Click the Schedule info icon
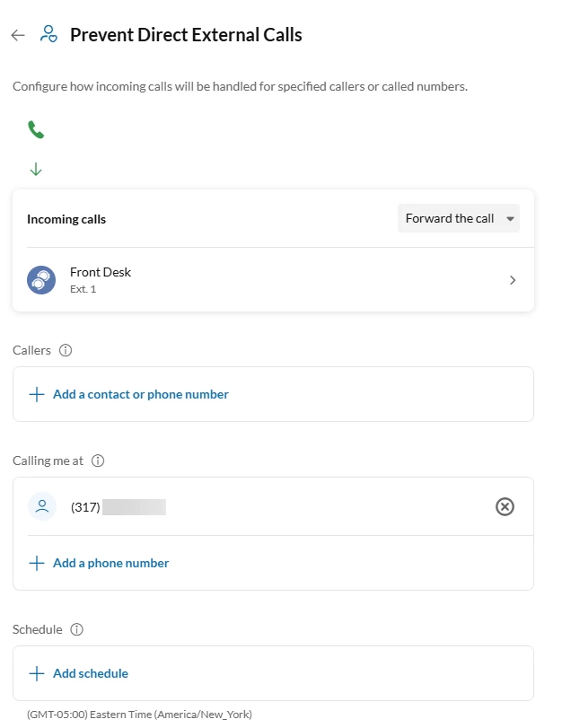562x728 pixels. click(77, 629)
